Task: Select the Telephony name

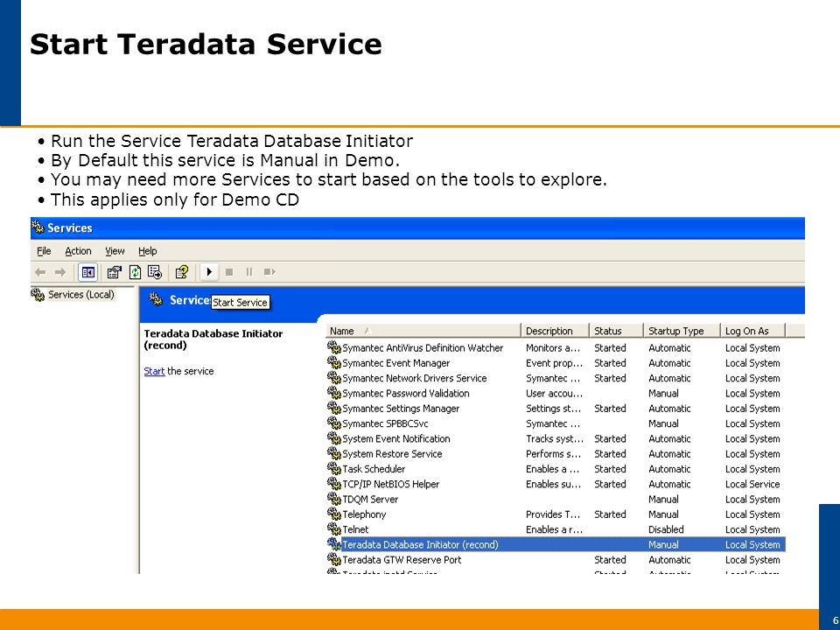Action: pyautogui.click(x=364, y=514)
